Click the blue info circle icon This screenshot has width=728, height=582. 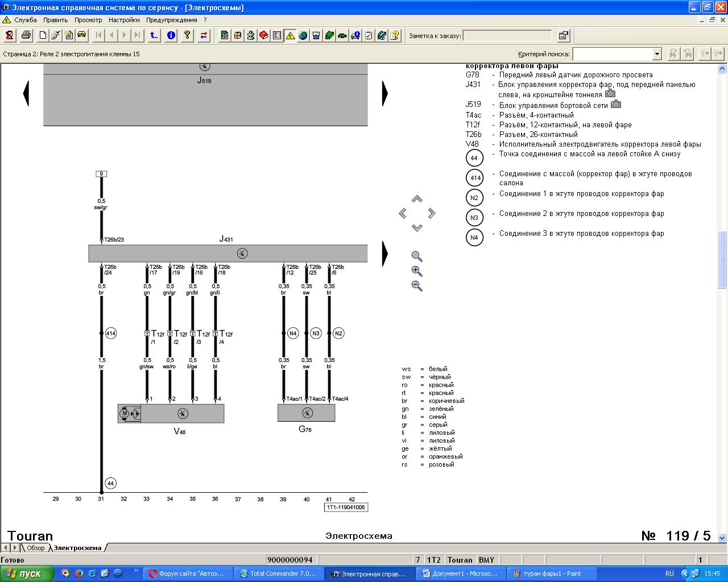pyautogui.click(x=171, y=35)
